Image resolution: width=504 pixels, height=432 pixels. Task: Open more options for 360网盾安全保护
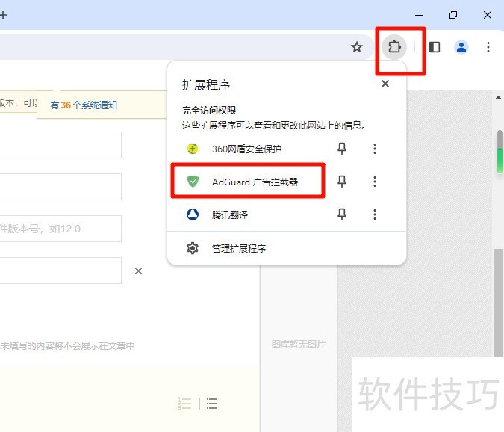[375, 149]
